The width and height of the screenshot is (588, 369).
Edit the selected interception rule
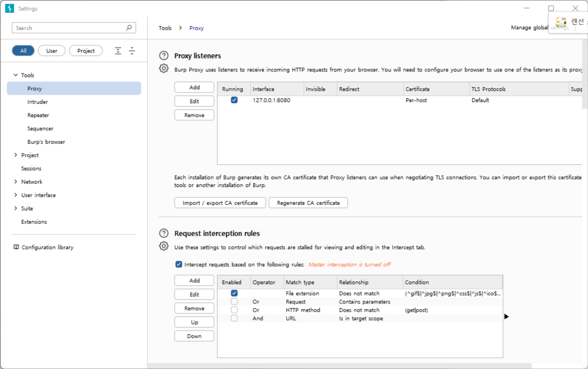click(x=194, y=294)
